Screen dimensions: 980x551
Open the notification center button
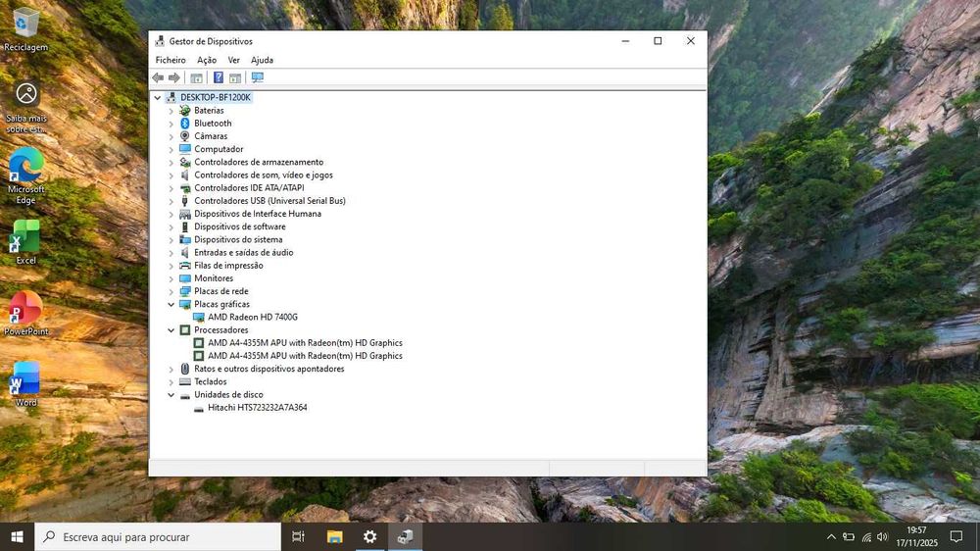pos(956,536)
